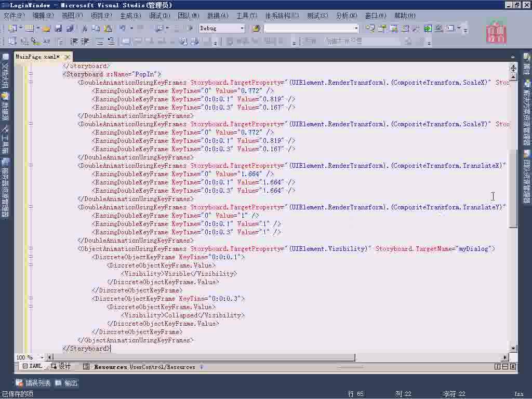Click the Add New Item toolbar icon
Image resolution: width=532 pixels, height=399 pixels.
tap(30, 29)
